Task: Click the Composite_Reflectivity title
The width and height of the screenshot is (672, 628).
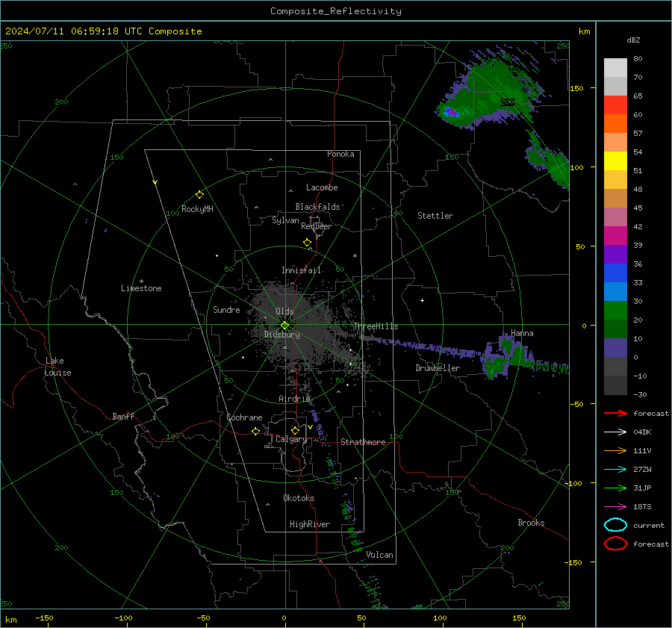Action: (335, 11)
